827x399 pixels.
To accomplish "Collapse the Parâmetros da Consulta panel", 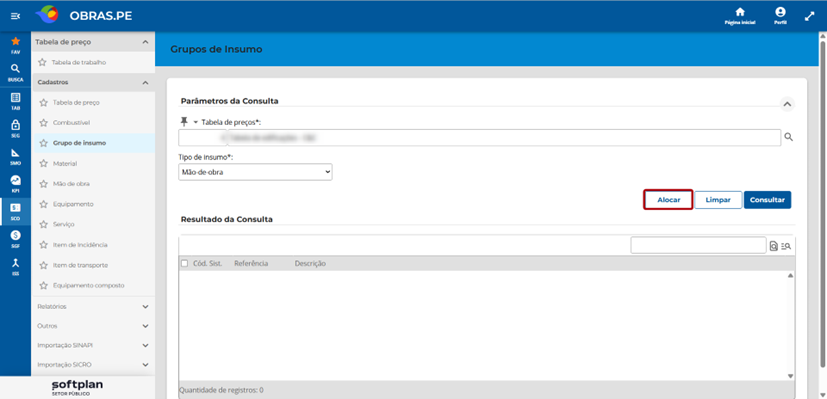I will click(x=787, y=104).
